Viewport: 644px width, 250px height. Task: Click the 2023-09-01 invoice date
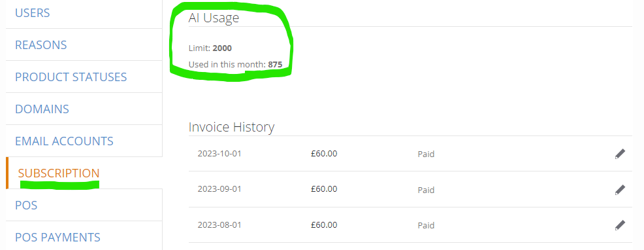pos(219,189)
